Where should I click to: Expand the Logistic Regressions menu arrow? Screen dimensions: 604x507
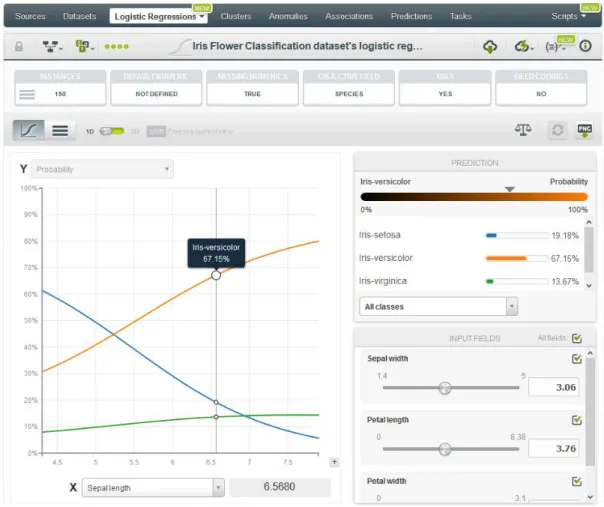coord(202,16)
